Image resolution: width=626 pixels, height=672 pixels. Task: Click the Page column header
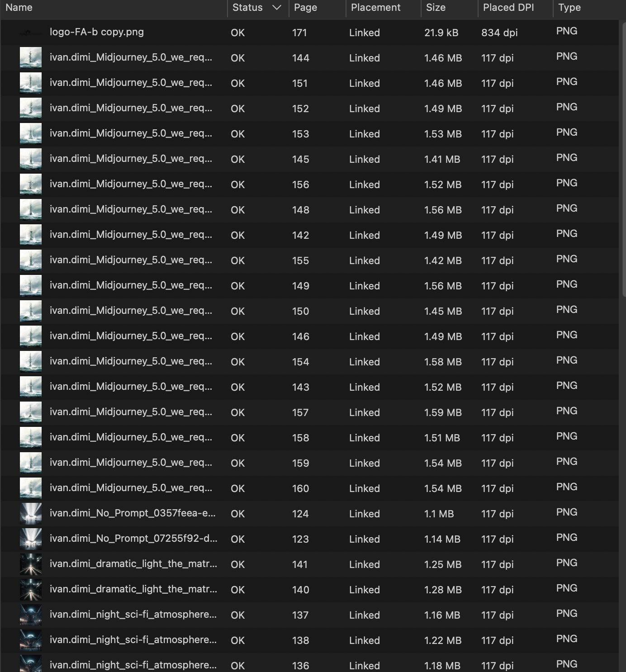305,8
